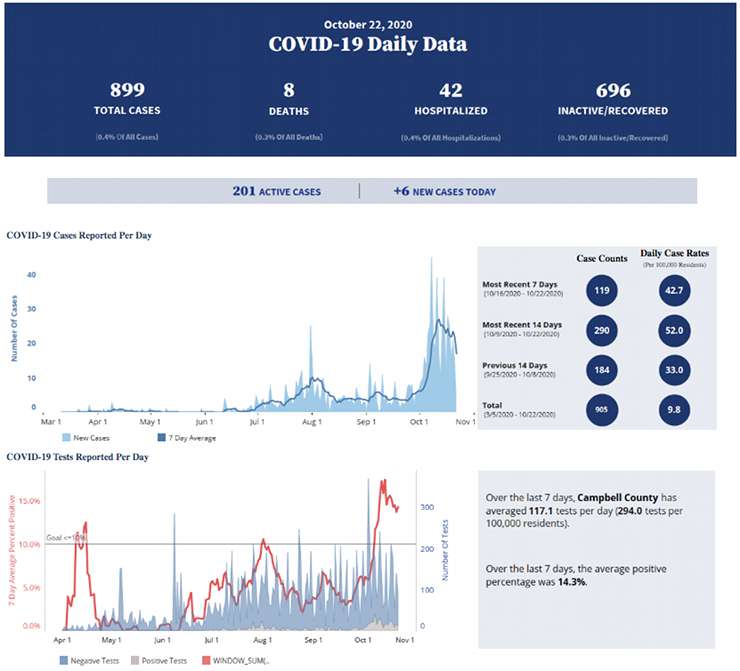Image resolution: width=740 pixels, height=671 pixels.
Task: Click the 119 case count circle
Action: (x=601, y=291)
